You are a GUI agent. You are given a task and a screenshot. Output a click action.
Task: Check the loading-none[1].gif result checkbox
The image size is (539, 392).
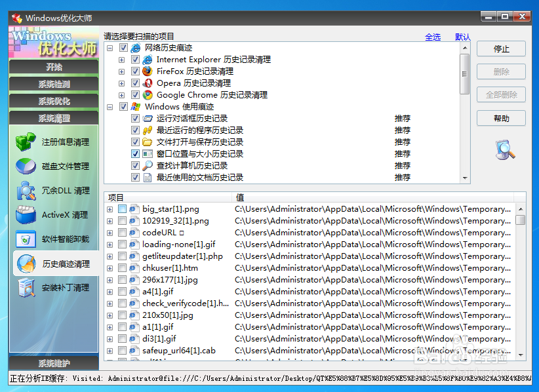122,245
